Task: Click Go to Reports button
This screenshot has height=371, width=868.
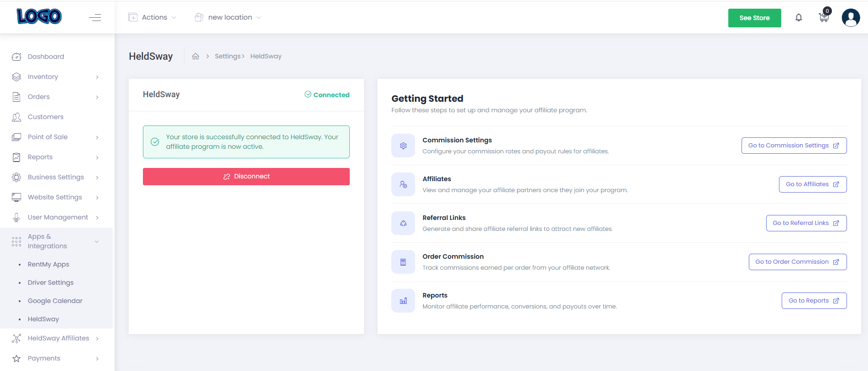Action: 814,301
